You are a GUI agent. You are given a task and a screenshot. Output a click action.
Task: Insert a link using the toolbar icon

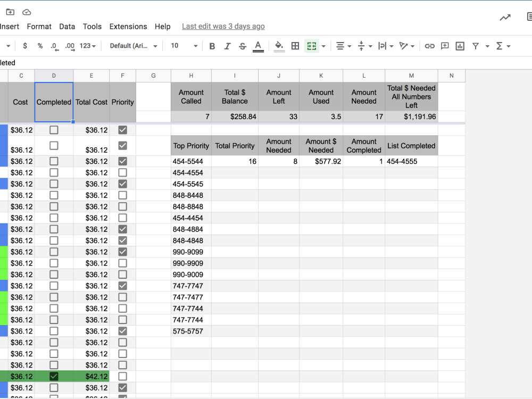[x=429, y=46]
